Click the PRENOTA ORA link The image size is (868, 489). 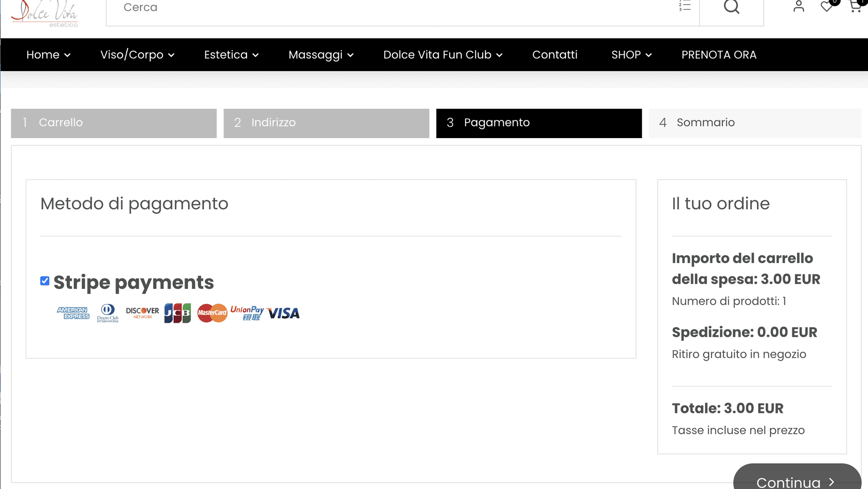719,55
